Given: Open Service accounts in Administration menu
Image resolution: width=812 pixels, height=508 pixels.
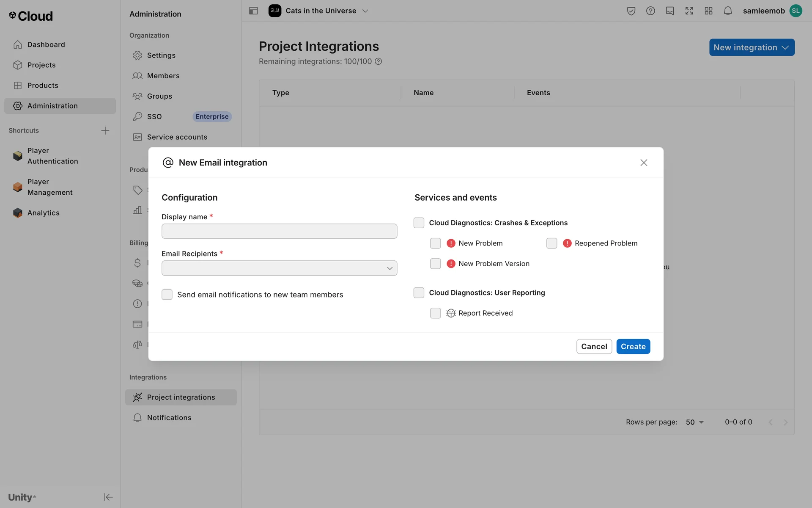Looking at the screenshot, I should click(x=177, y=137).
